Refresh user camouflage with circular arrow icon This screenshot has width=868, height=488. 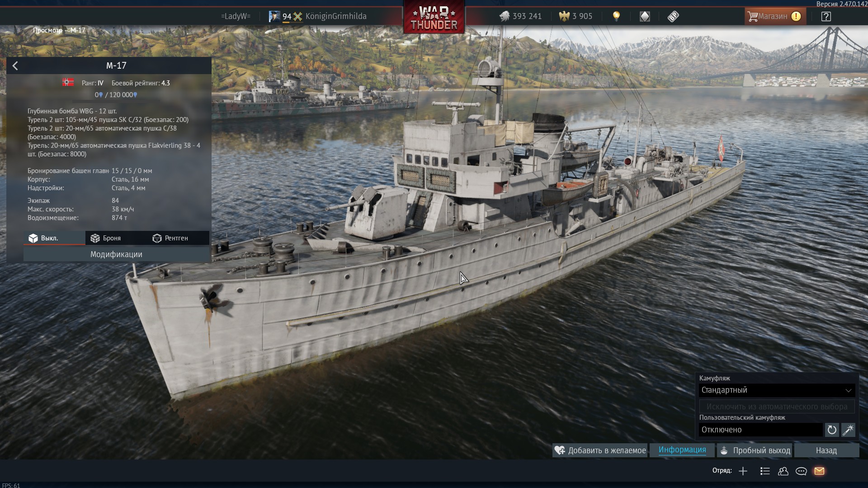click(x=832, y=430)
